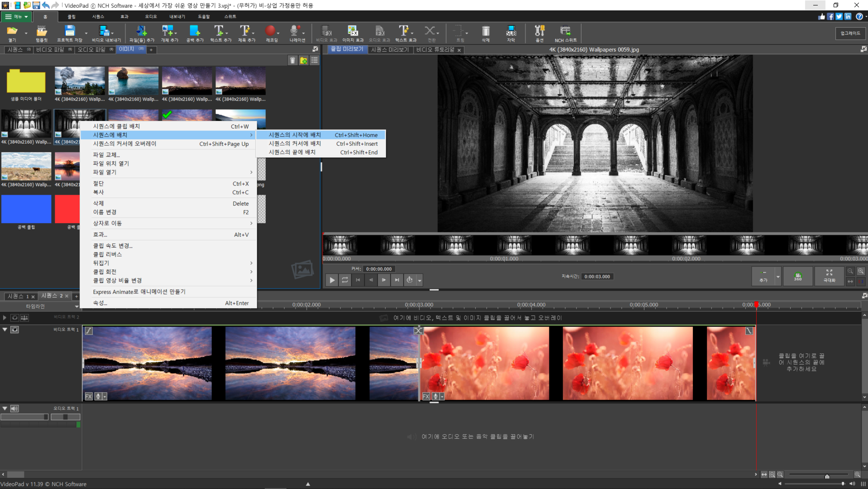Collapse 오디오 트랙 1 triangle
868x489 pixels.
(5, 408)
